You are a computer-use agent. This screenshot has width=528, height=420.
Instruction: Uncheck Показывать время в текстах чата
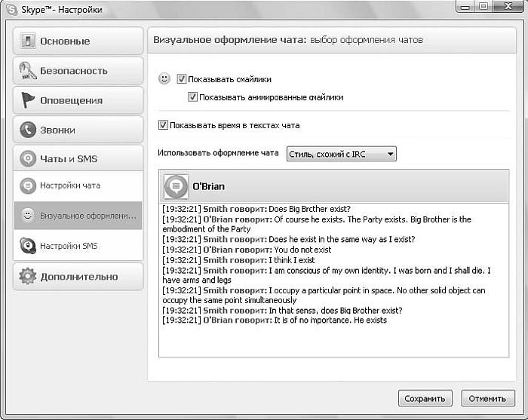point(163,125)
